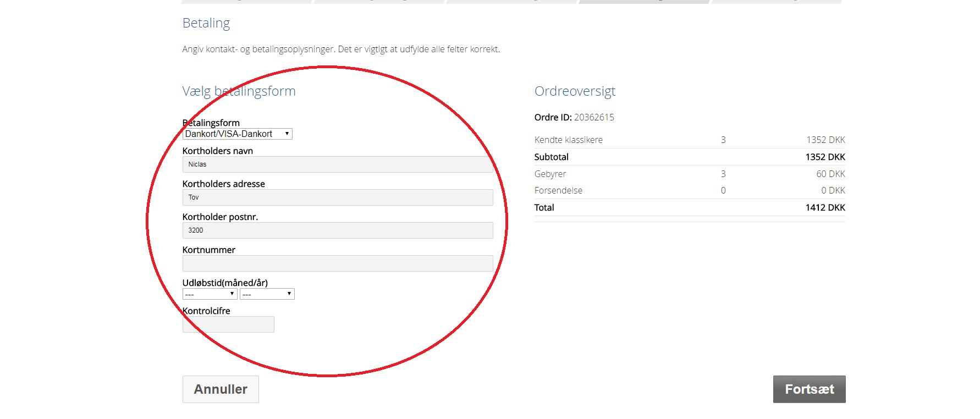Click the Betaling page heading
Screen dimensions: 980x419
(206, 23)
